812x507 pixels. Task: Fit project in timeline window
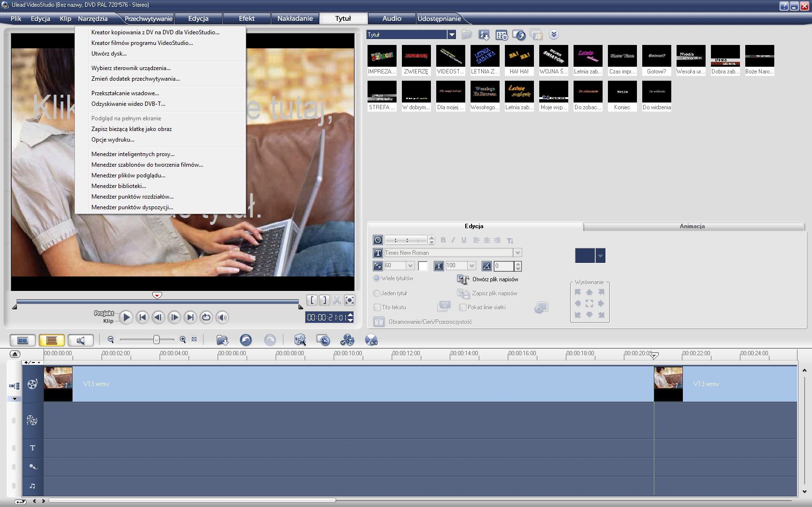click(x=194, y=339)
